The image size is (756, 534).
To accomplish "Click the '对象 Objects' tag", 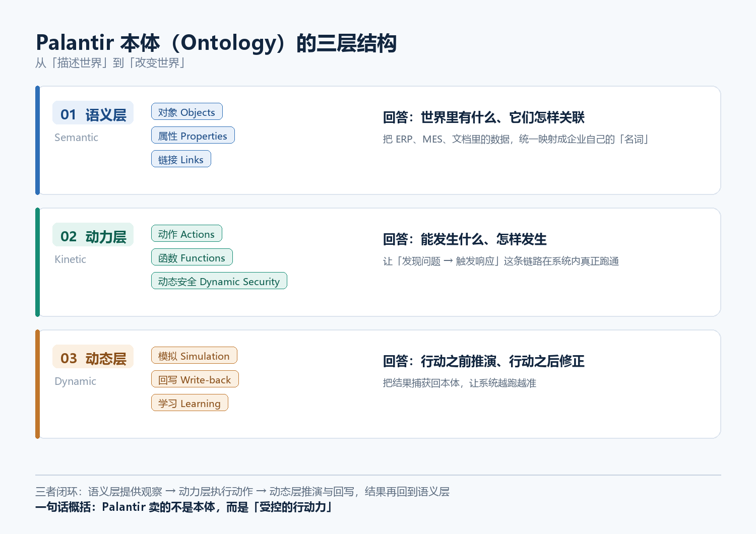I will coord(186,112).
